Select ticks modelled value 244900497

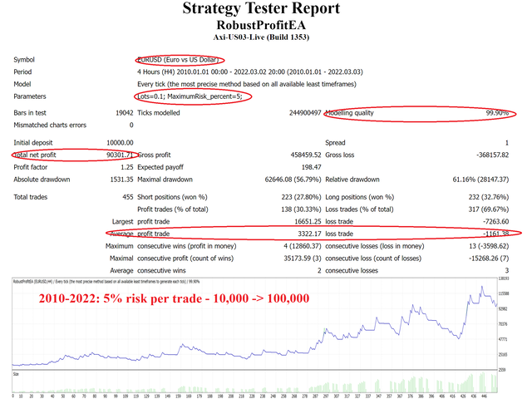(x=305, y=113)
